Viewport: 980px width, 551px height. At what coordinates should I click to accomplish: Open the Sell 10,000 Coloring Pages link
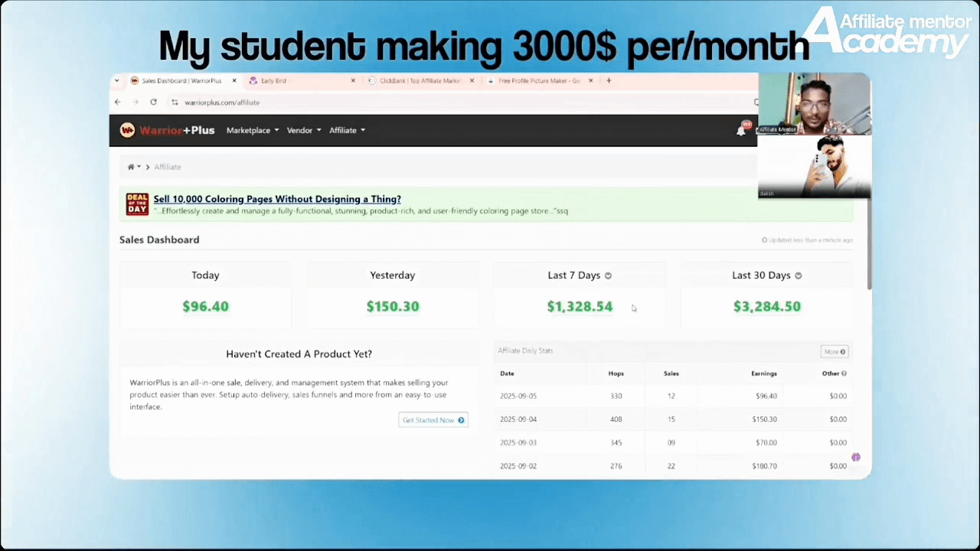(277, 199)
